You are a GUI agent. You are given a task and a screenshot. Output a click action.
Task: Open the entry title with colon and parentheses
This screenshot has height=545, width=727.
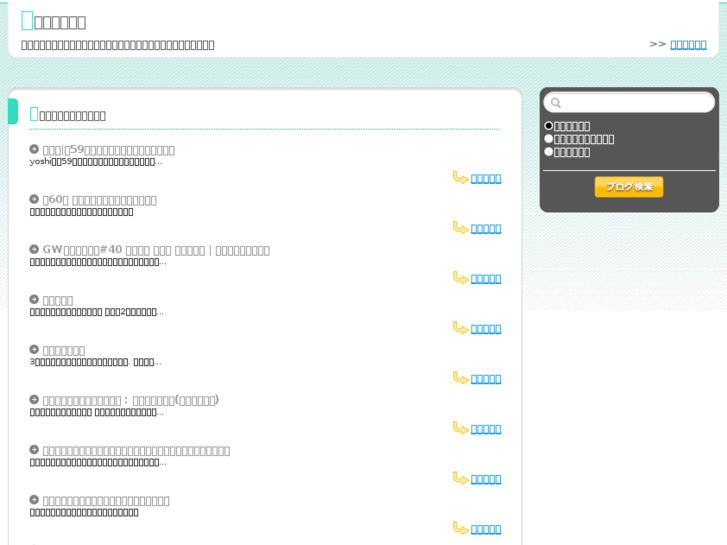point(131,400)
